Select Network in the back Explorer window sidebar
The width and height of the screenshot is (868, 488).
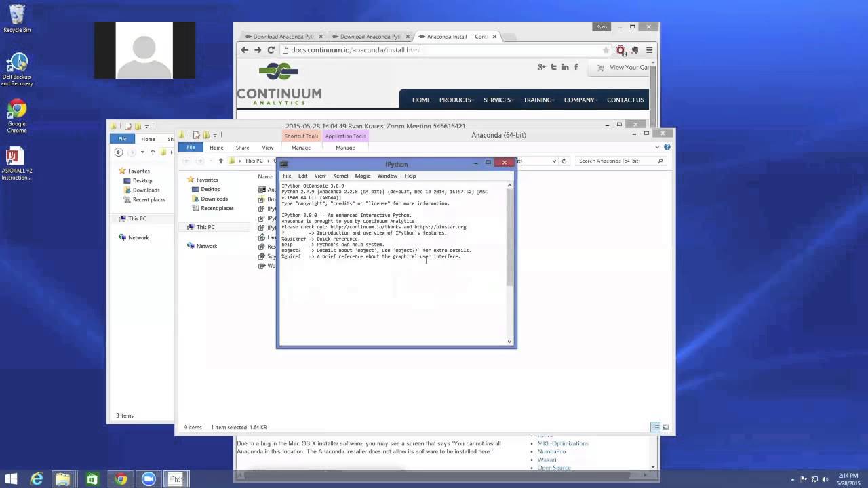[x=138, y=237]
